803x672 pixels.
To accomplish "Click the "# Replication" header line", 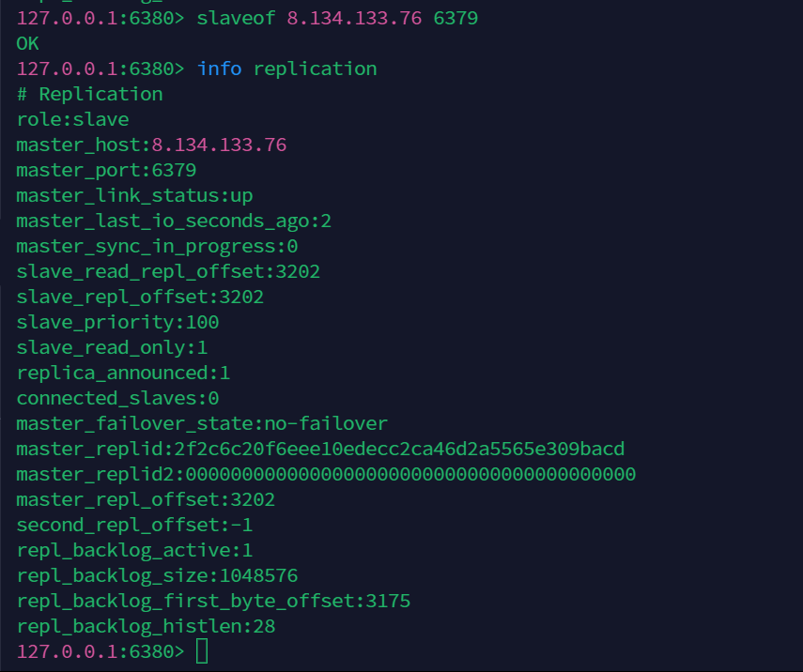I will 89,95.
